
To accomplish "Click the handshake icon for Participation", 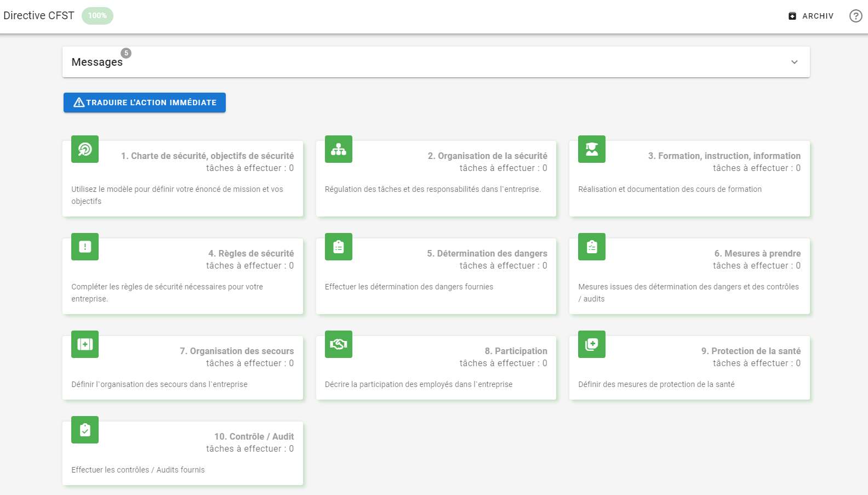I will (339, 344).
